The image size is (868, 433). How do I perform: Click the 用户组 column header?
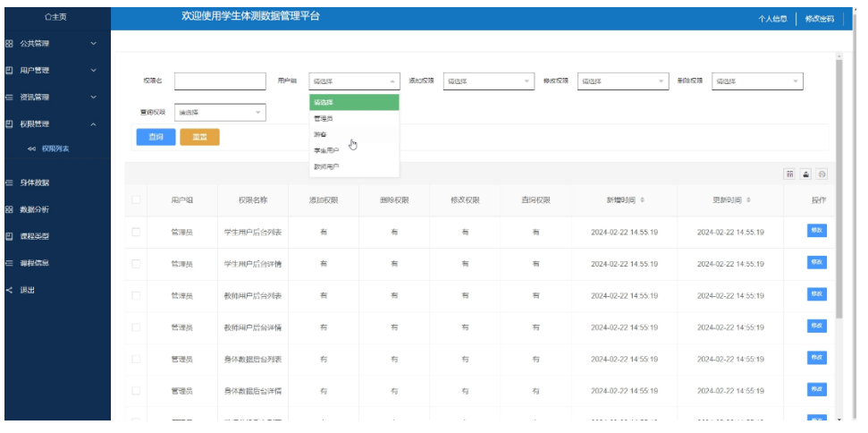click(182, 200)
